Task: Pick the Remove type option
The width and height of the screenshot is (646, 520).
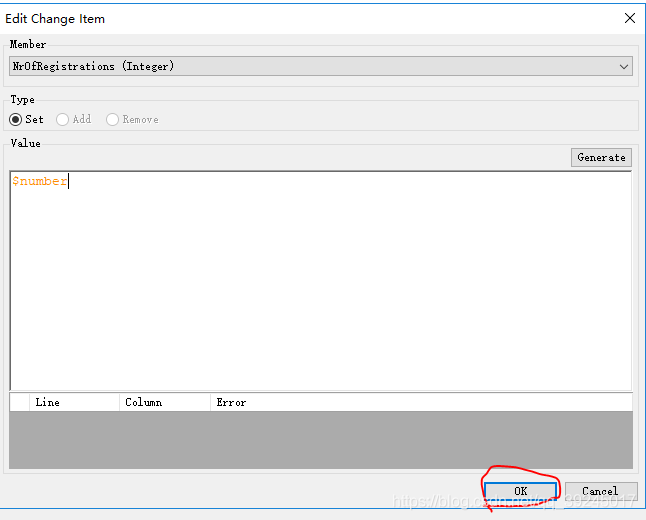Action: click(x=113, y=120)
